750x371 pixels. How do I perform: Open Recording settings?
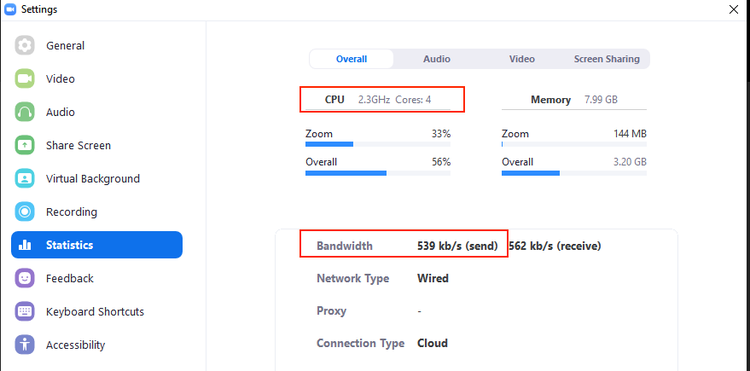[97, 212]
